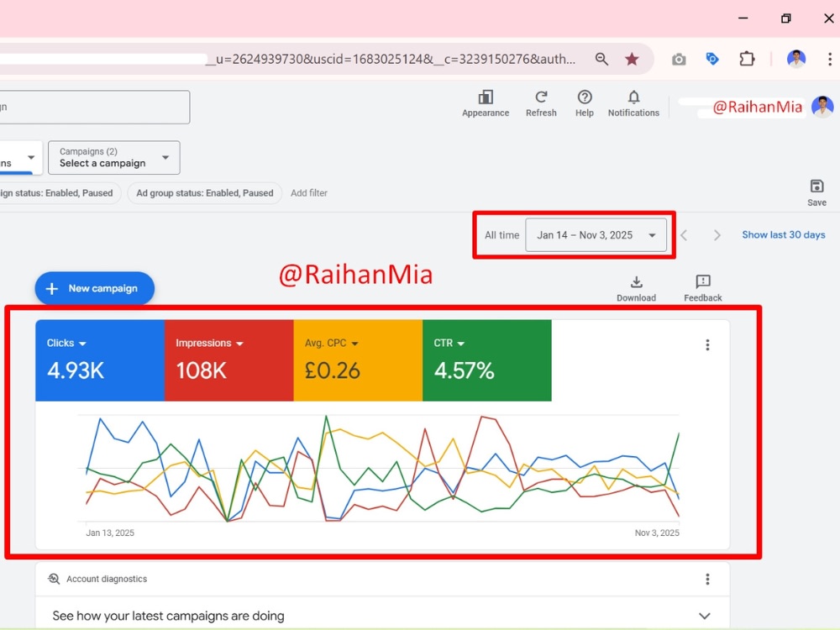Open the partially visible view dropdown left of Campaigns
The width and height of the screenshot is (840, 630).
click(20, 158)
